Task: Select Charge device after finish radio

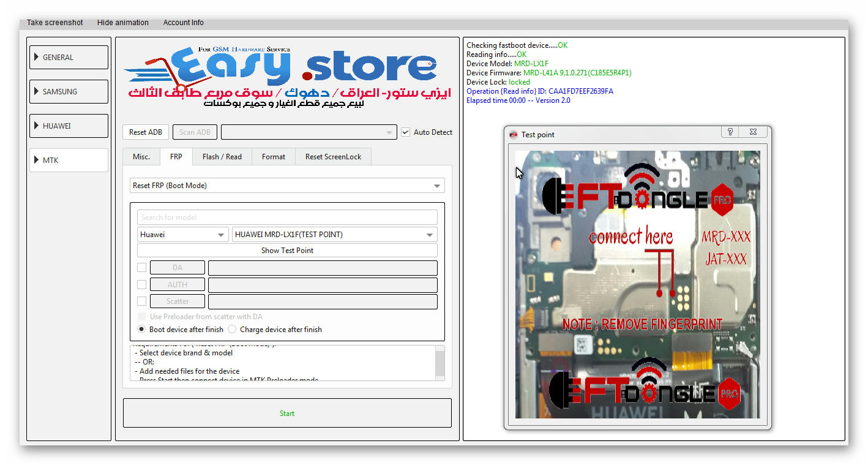Action: pos(232,329)
